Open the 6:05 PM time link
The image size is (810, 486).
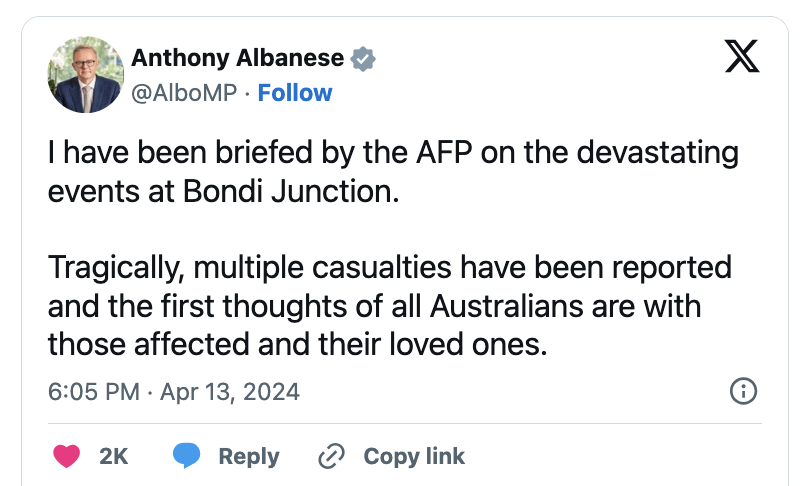click(93, 391)
